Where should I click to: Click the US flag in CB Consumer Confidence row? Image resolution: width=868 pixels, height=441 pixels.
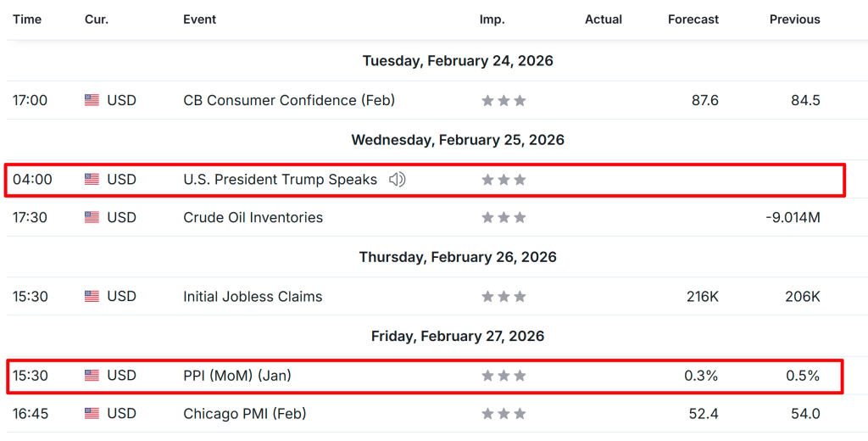[92, 100]
